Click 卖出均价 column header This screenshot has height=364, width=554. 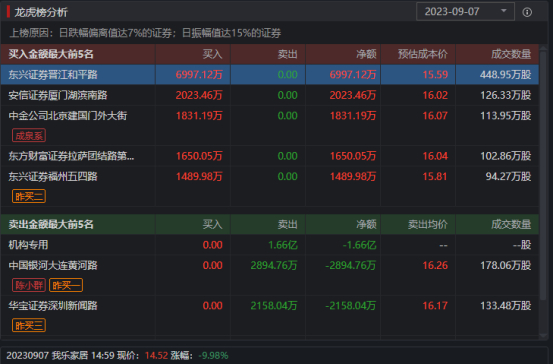428,224
